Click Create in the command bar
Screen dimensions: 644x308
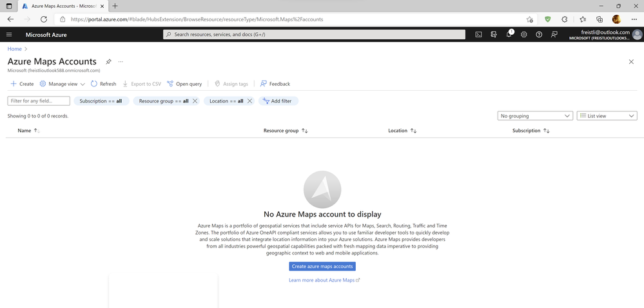pos(22,84)
